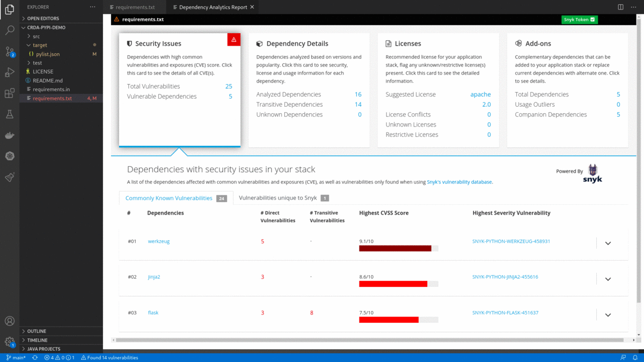Switch to the requirements.txt editor tab
The width and height of the screenshot is (644, 362).
tap(135, 8)
